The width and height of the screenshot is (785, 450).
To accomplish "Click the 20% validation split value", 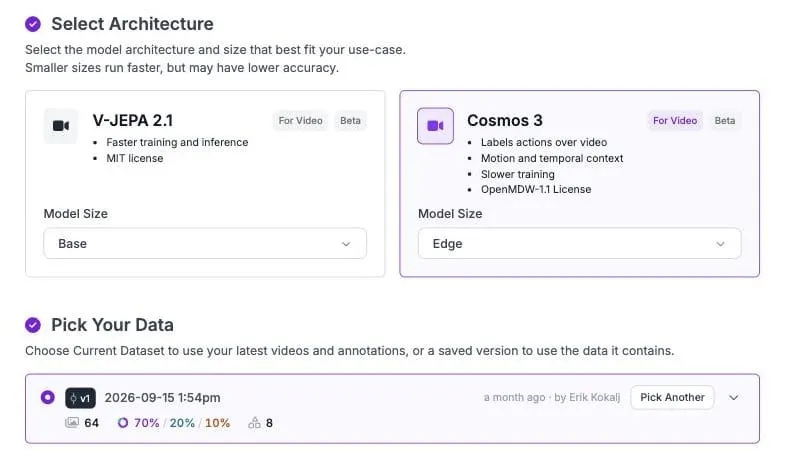I will tap(182, 423).
